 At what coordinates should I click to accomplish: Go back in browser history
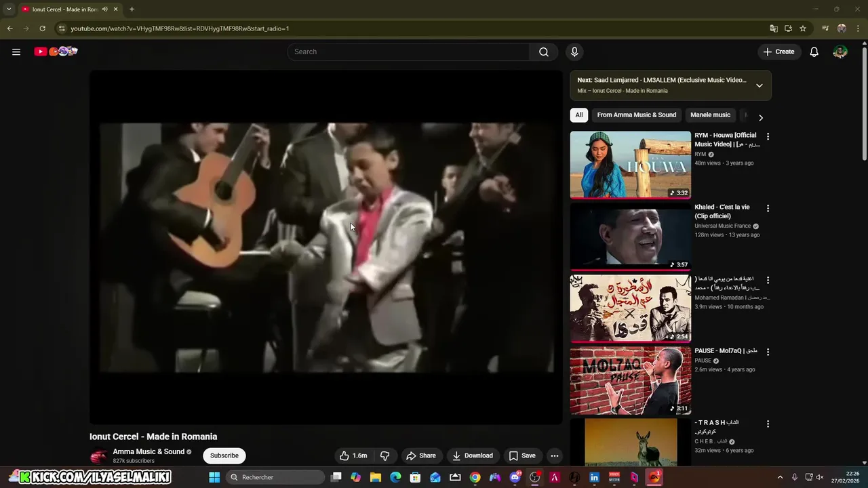[9, 28]
